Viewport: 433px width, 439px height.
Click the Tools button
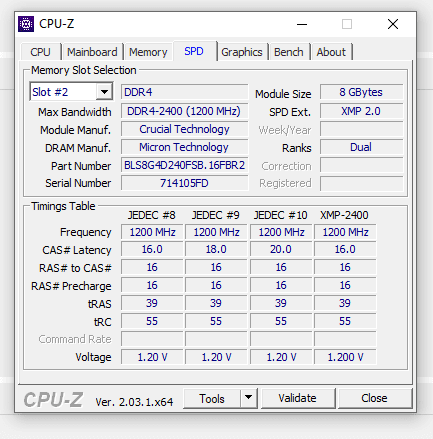(x=212, y=398)
